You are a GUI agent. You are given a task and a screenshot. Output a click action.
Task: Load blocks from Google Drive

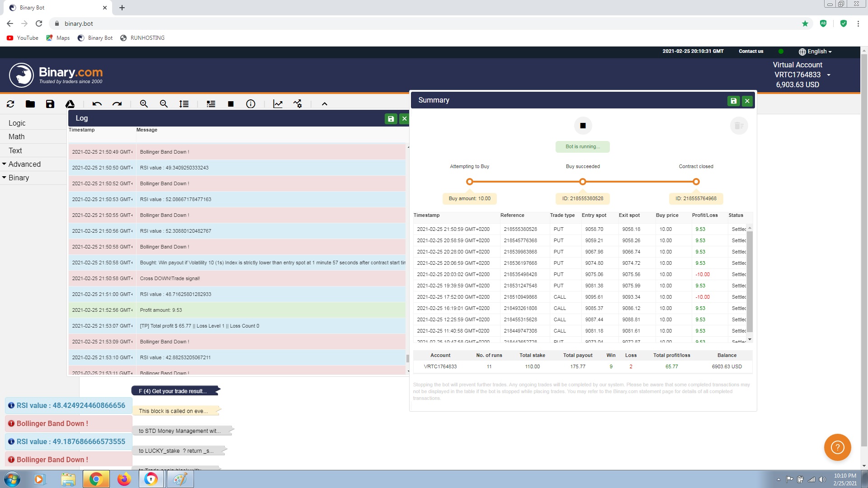(x=70, y=104)
